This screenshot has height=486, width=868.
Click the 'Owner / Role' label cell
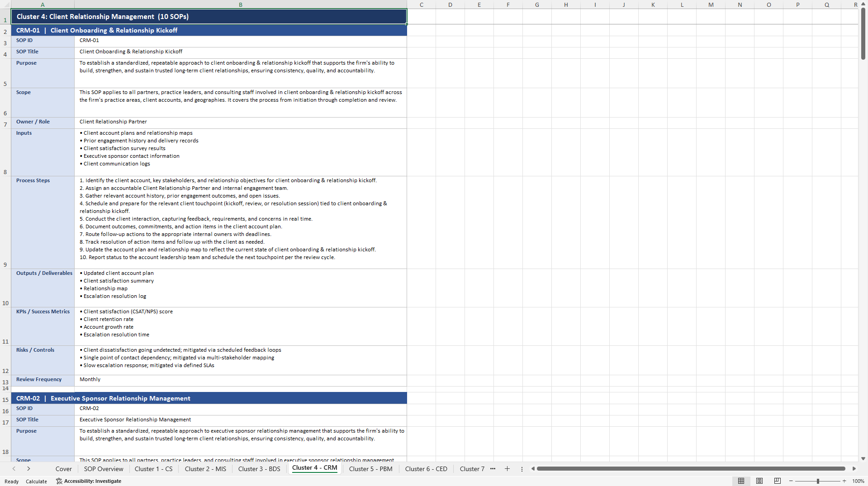(43, 123)
